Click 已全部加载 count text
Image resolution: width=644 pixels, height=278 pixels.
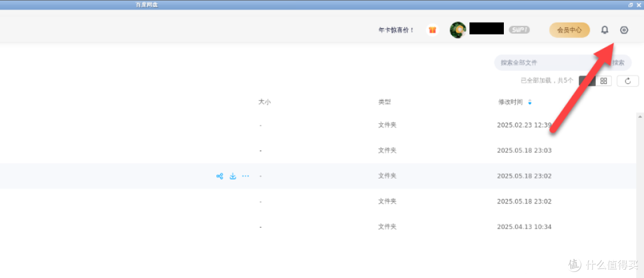pos(547,81)
